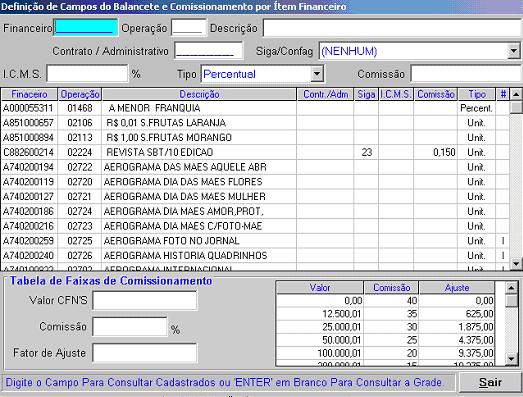Expand the Tipo Percentual combo box

pyautogui.click(x=317, y=74)
